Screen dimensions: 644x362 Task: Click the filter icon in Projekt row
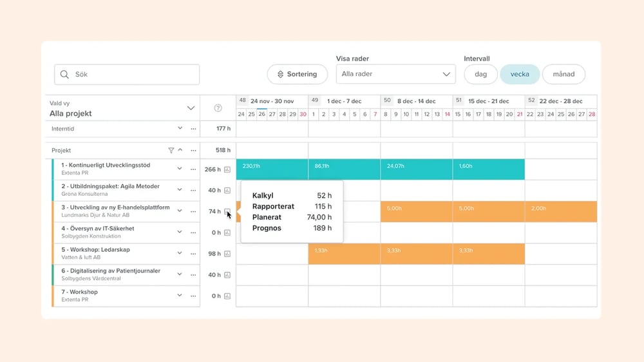[171, 150]
